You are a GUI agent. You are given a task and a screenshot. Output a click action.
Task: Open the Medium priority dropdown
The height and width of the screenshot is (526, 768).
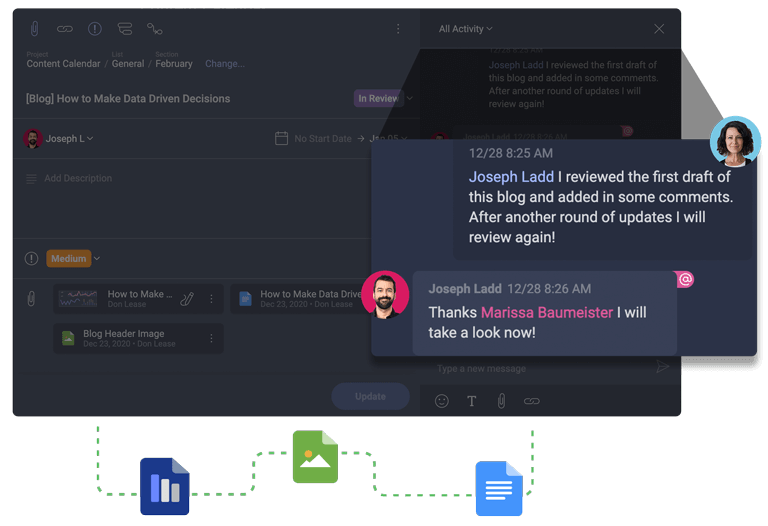click(x=73, y=258)
